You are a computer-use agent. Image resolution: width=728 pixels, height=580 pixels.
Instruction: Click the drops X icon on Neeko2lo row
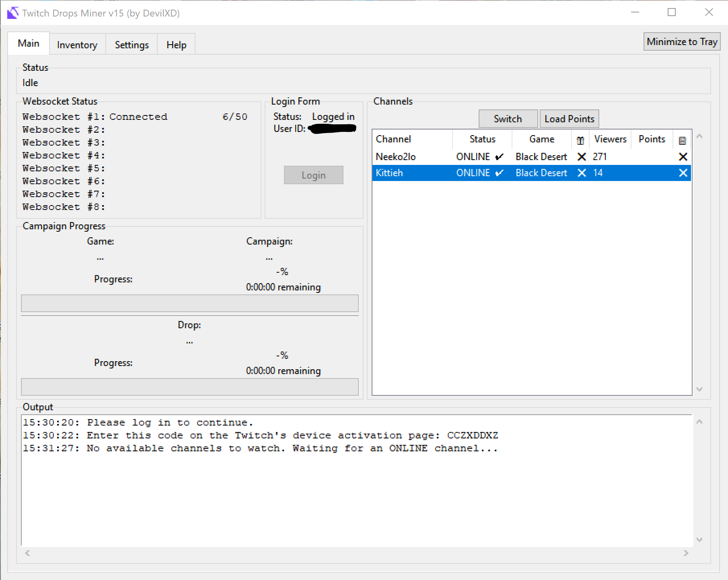click(582, 156)
